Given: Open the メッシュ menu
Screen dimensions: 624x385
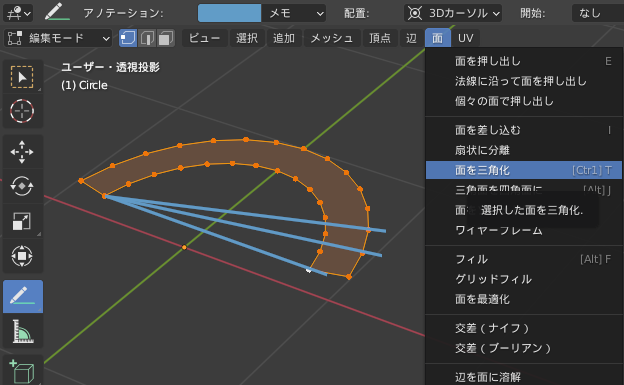Looking at the screenshot, I should click(x=332, y=38).
